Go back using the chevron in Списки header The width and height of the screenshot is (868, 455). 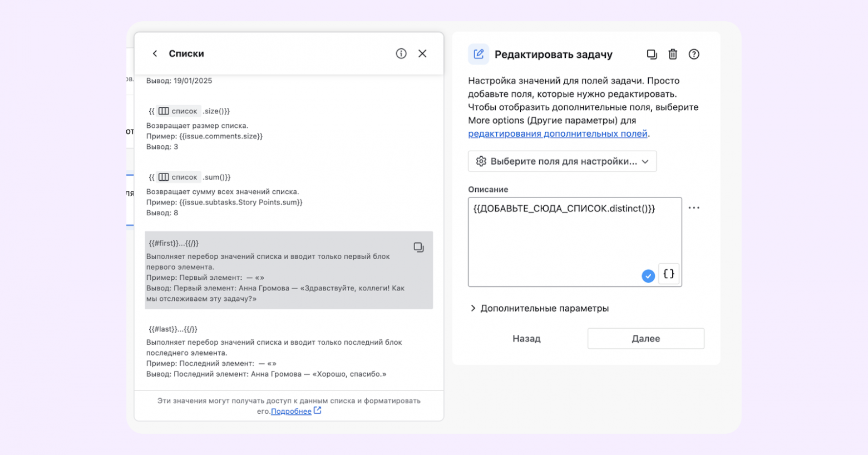(x=155, y=53)
